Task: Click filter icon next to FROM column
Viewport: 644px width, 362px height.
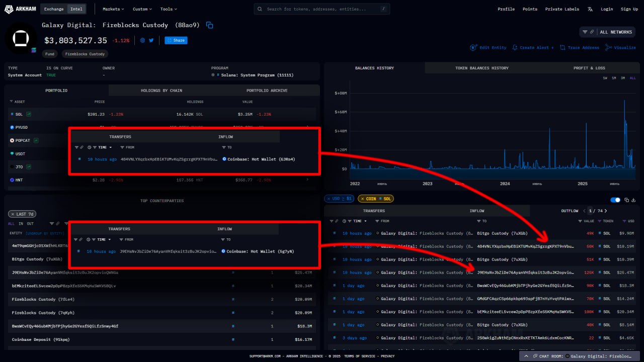Action: (378, 221)
